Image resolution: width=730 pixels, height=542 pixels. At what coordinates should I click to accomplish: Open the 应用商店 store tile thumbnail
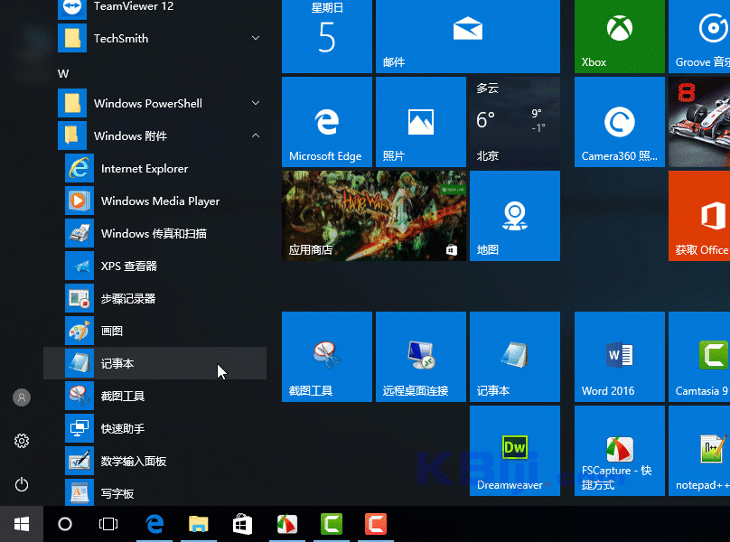pyautogui.click(x=374, y=216)
